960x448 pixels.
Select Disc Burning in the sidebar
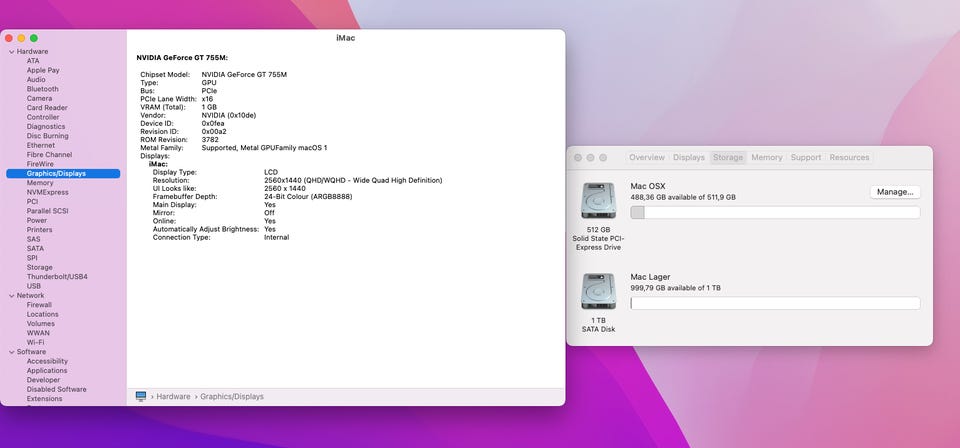[x=48, y=136]
